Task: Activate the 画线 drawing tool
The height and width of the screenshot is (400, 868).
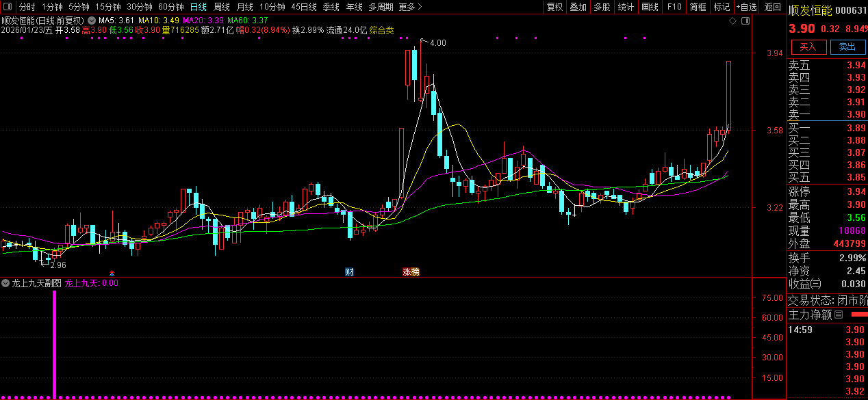Action: tap(650, 7)
